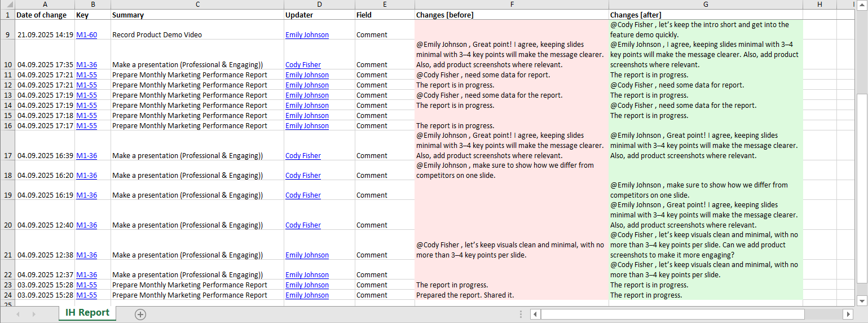Select 'The report in progress.' before cell row 23
Viewport: 868px width, 323px height.
click(512, 285)
